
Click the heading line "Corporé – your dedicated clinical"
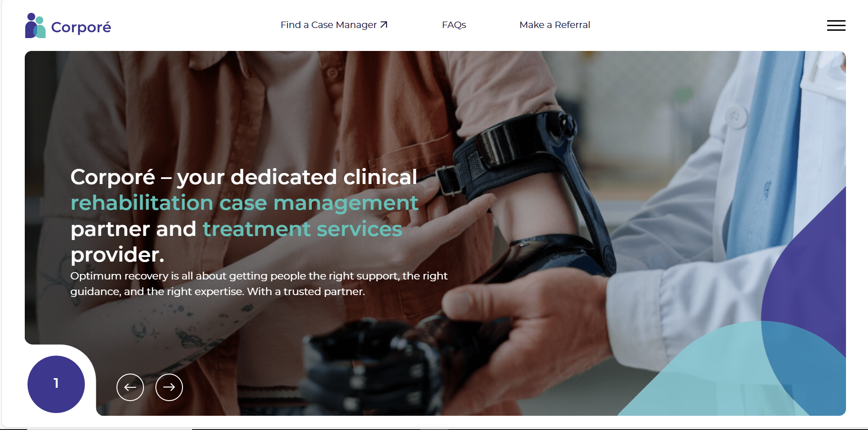pos(244,177)
